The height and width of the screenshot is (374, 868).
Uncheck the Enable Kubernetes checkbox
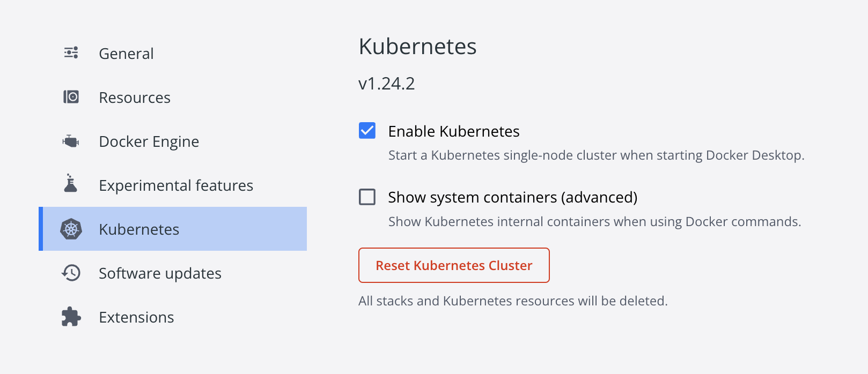(x=367, y=130)
